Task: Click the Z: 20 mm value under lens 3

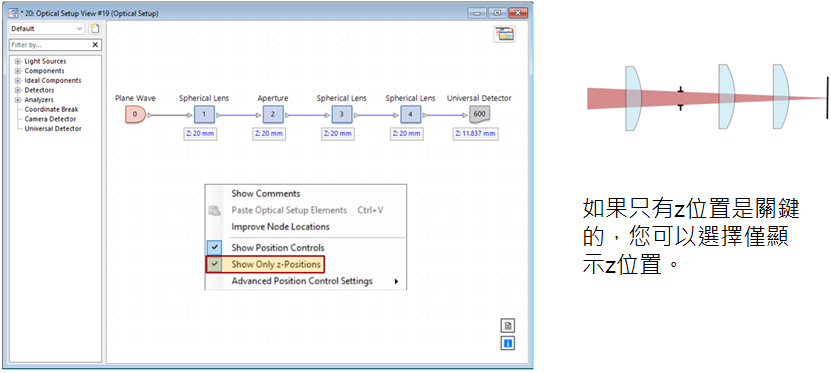Action: pos(338,134)
